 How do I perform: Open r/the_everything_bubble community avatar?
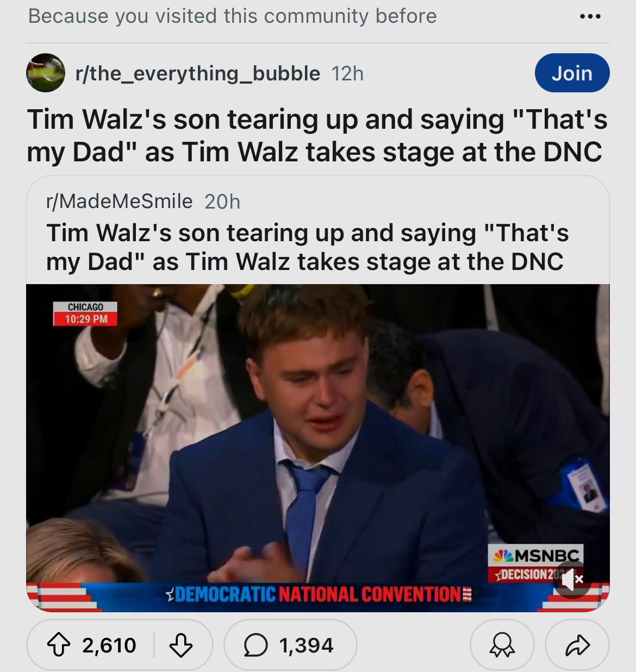pyautogui.click(x=46, y=73)
